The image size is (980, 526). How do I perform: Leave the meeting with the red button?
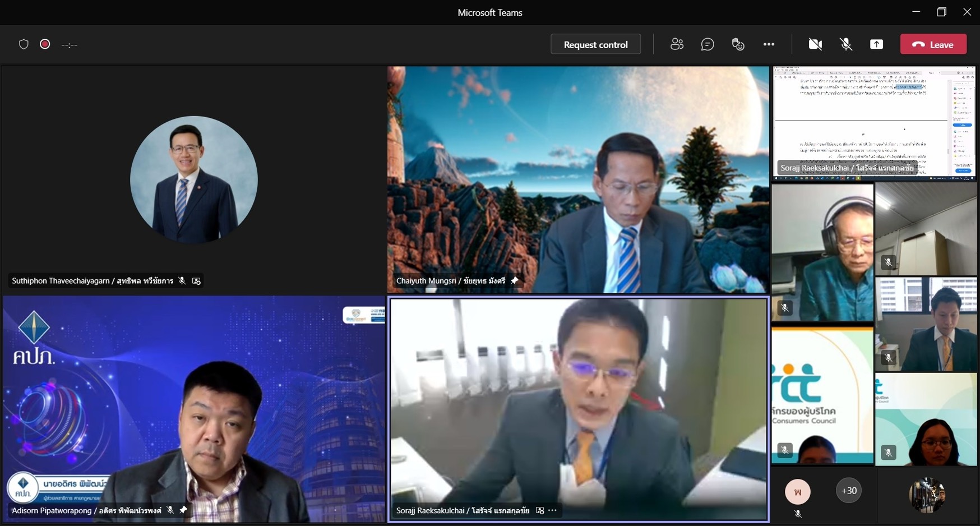point(933,44)
